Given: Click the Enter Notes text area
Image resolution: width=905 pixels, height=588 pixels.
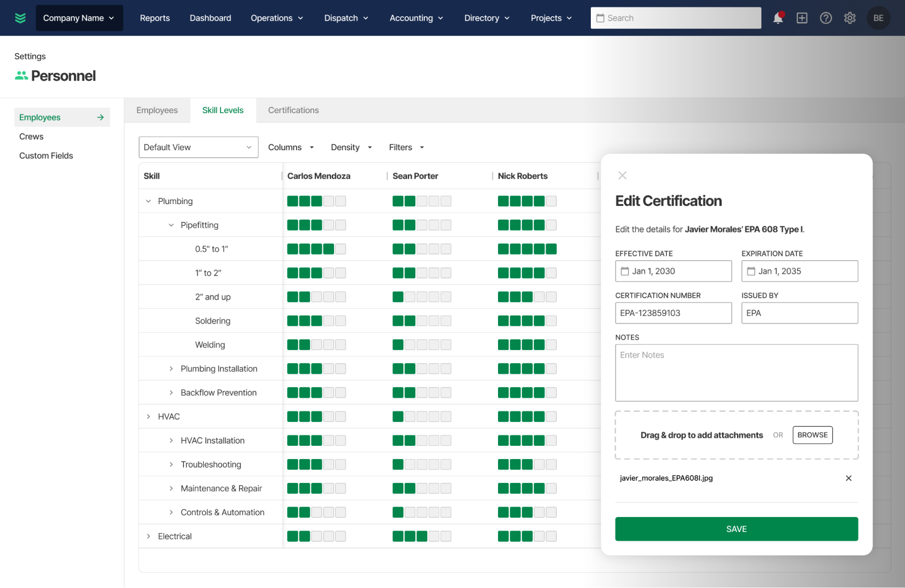Looking at the screenshot, I should pos(736,373).
